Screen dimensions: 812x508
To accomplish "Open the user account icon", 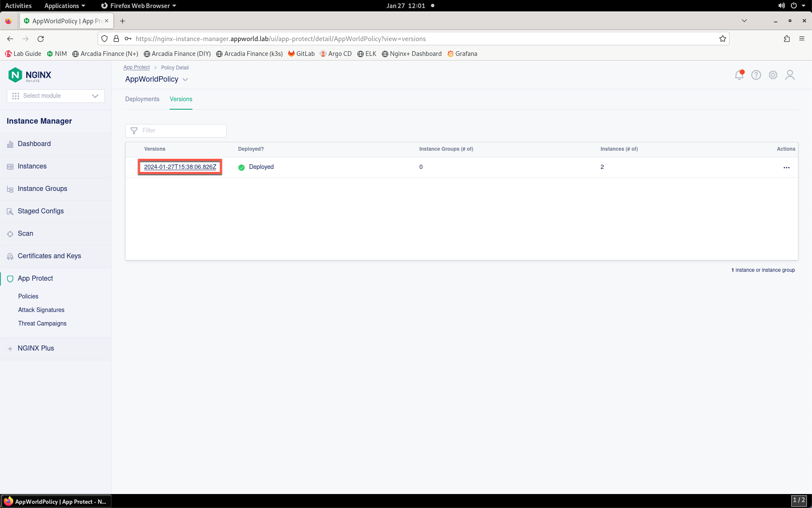I will coord(790,75).
